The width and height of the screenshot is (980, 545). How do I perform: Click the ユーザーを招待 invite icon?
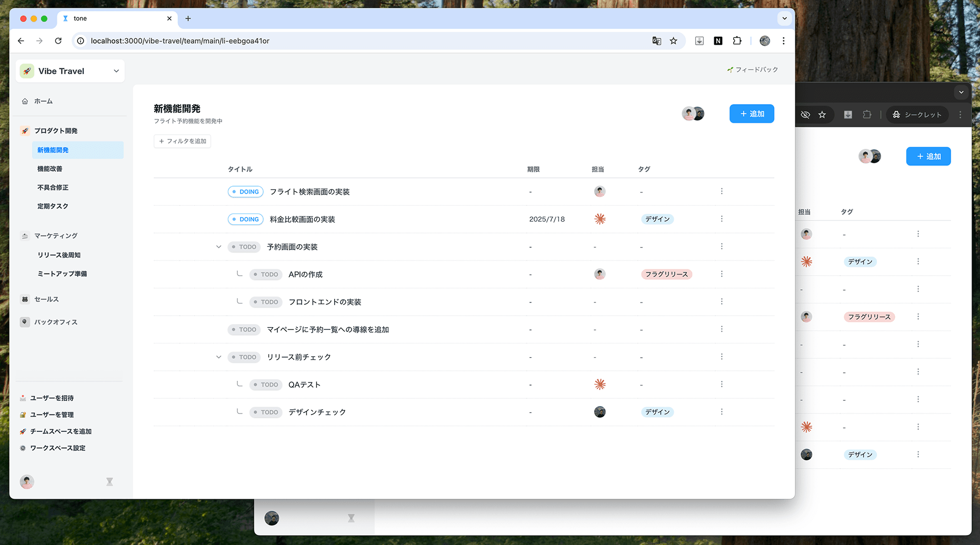coord(23,398)
